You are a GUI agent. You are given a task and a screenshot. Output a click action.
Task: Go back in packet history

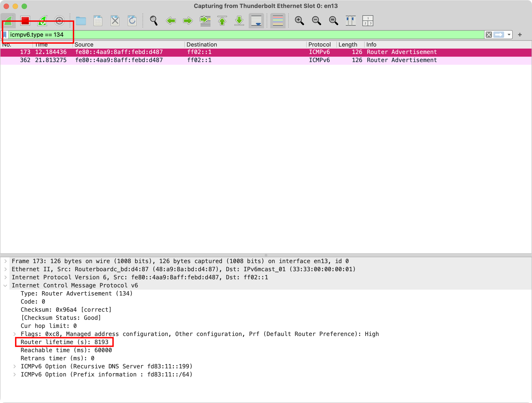point(171,21)
